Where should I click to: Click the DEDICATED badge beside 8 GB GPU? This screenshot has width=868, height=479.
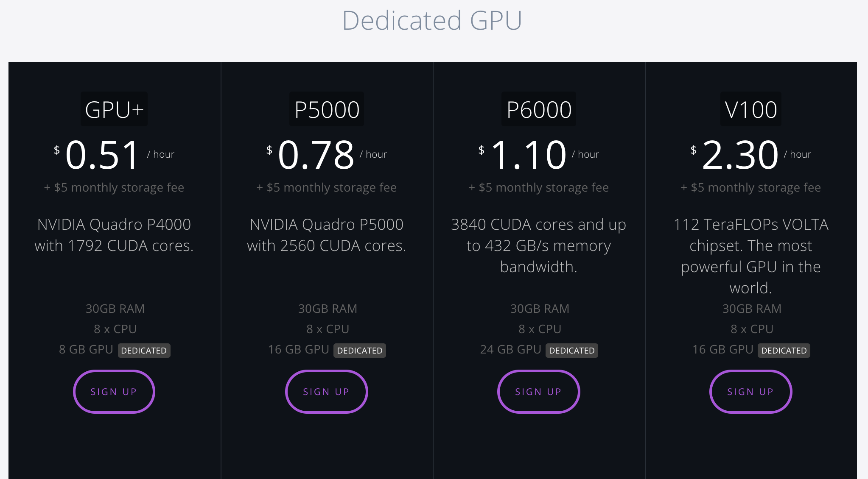(144, 351)
